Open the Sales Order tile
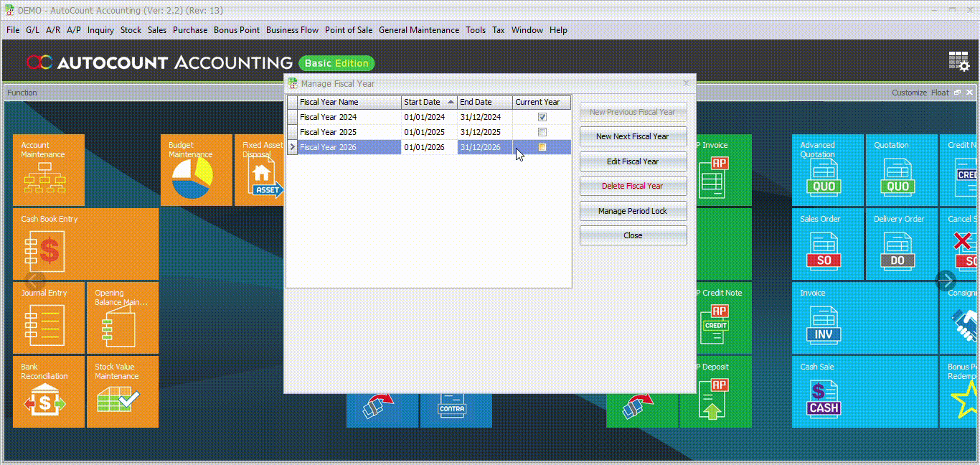The height and width of the screenshot is (465, 980). [x=828, y=244]
